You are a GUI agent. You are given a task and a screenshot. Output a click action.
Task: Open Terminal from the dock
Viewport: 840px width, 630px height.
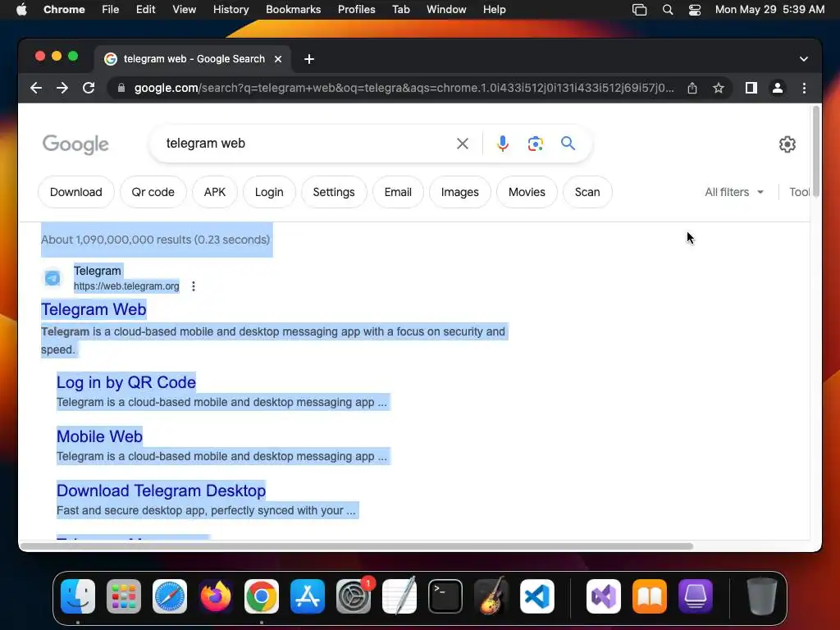pyautogui.click(x=445, y=596)
